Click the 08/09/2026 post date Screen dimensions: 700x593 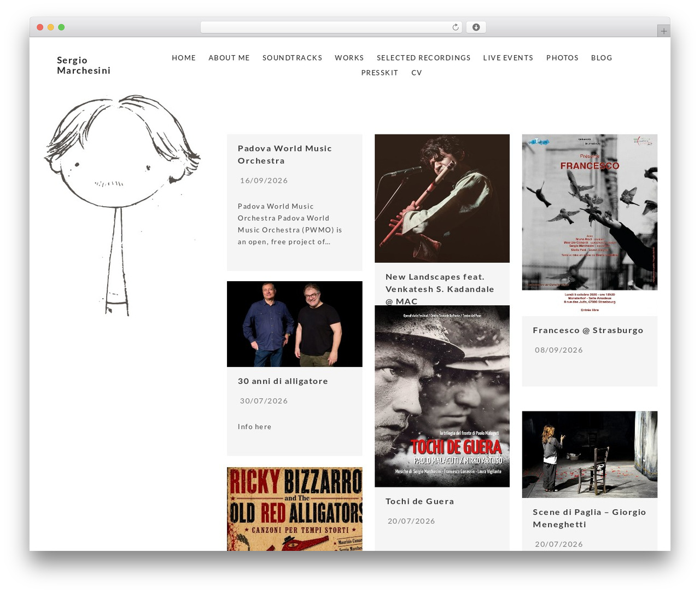559,350
